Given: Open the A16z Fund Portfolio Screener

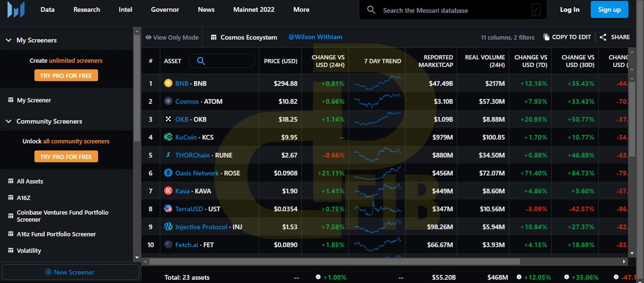Looking at the screenshot, I should 56,234.
